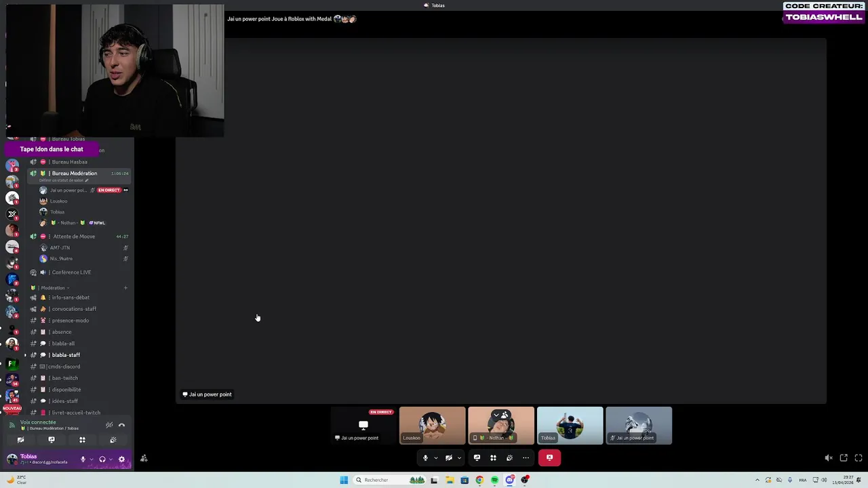Deafen with headphones icon in user panel

[102, 459]
